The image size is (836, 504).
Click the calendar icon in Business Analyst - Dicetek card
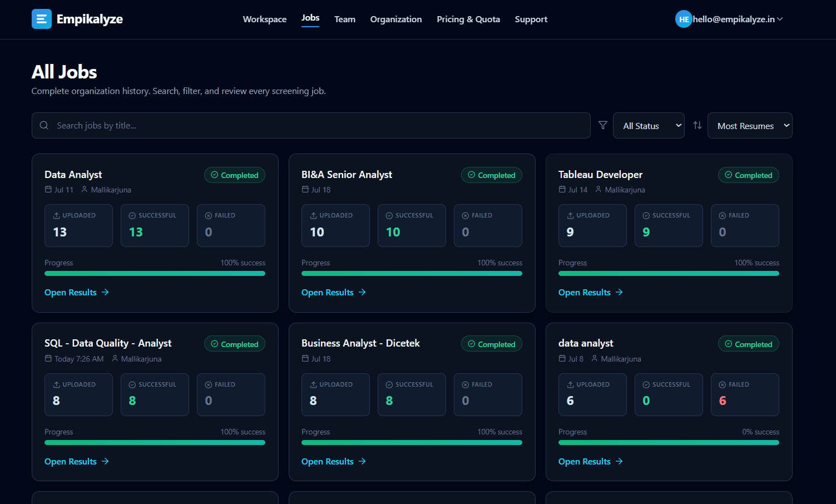(x=305, y=359)
